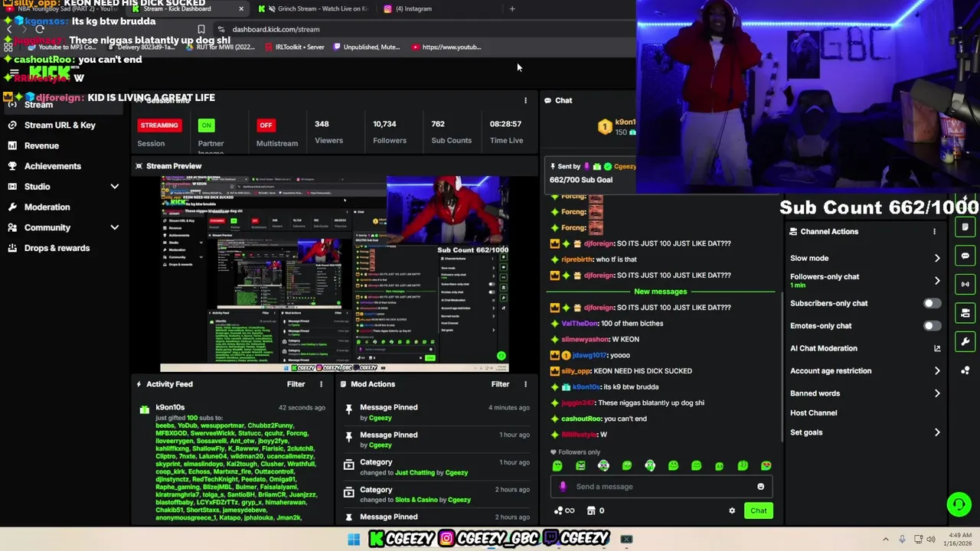Open the Activity Feed Filter
The height and width of the screenshot is (551, 980).
[x=296, y=384]
